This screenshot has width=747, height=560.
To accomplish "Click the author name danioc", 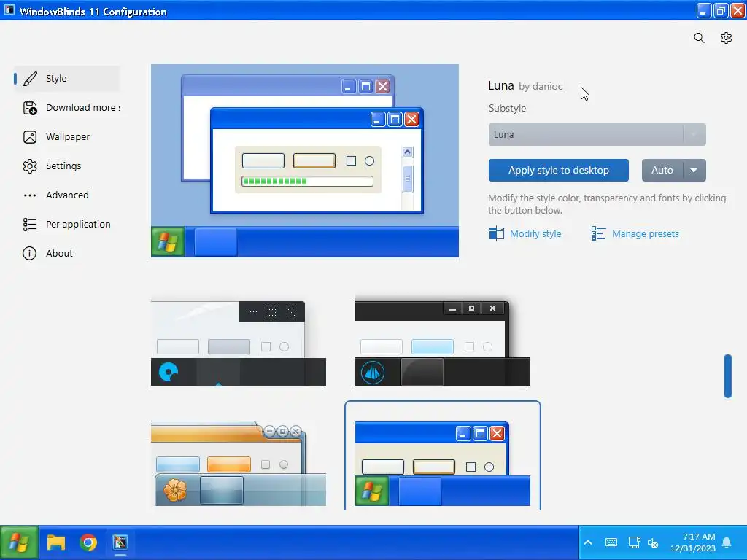I will point(547,87).
